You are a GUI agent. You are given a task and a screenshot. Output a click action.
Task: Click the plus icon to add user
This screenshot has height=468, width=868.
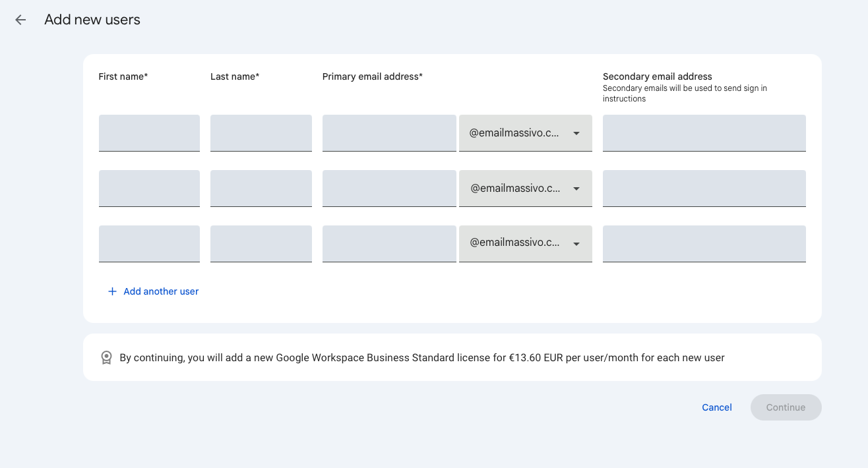[112, 291]
